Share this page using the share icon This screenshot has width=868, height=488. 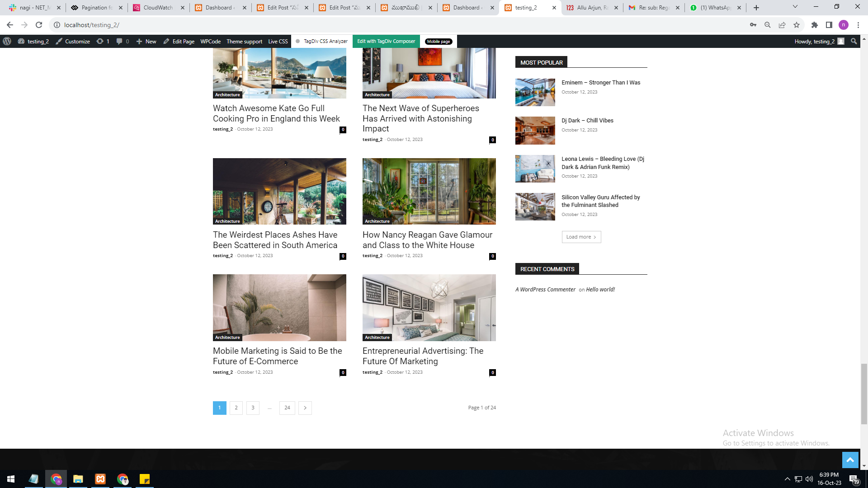pyautogui.click(x=782, y=25)
